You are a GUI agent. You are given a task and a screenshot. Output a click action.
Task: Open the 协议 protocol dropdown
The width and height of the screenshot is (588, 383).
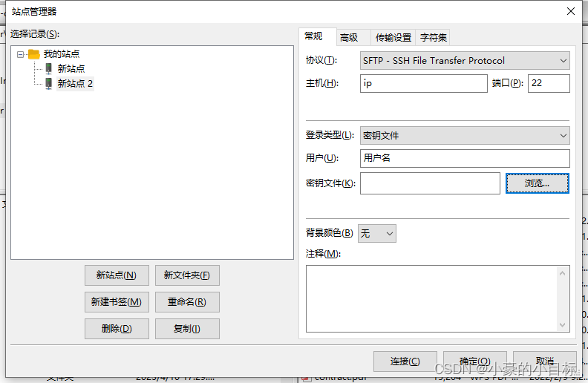coord(465,61)
